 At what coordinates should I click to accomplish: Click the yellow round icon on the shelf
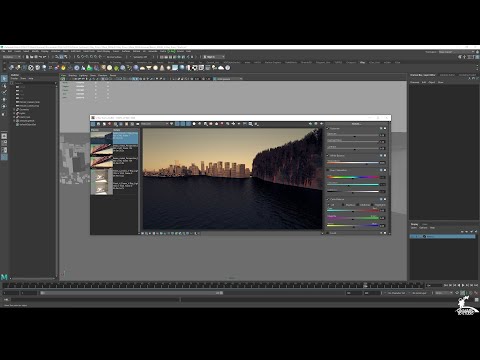63,68
